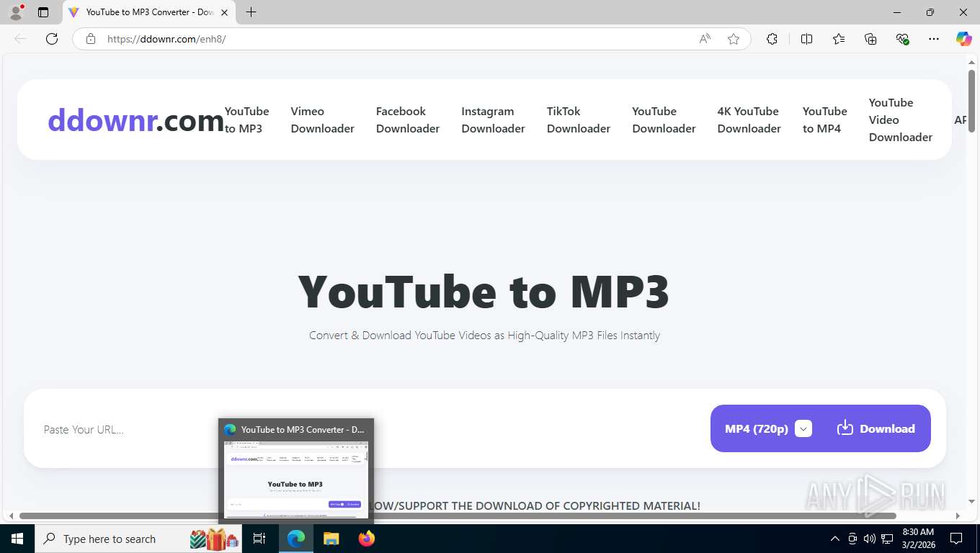Click the Paste Your URL input field
The width and height of the screenshot is (980, 553).
pyautogui.click(x=367, y=429)
